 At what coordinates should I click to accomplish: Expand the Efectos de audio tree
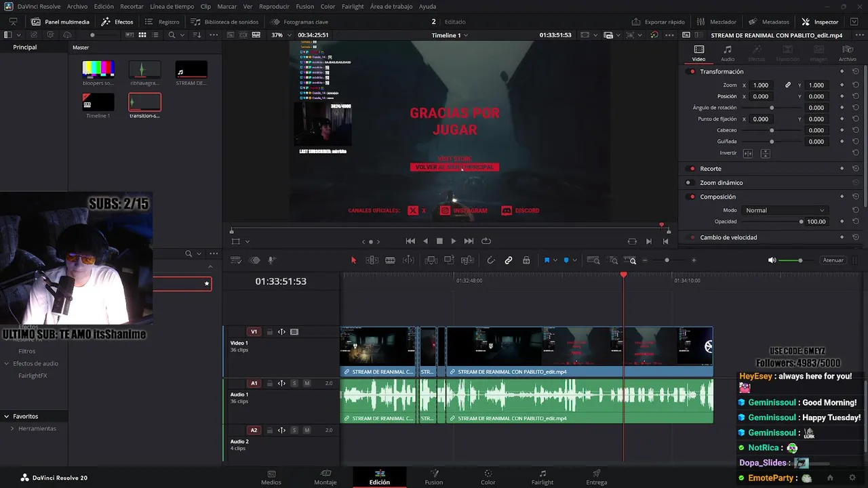click(7, 363)
